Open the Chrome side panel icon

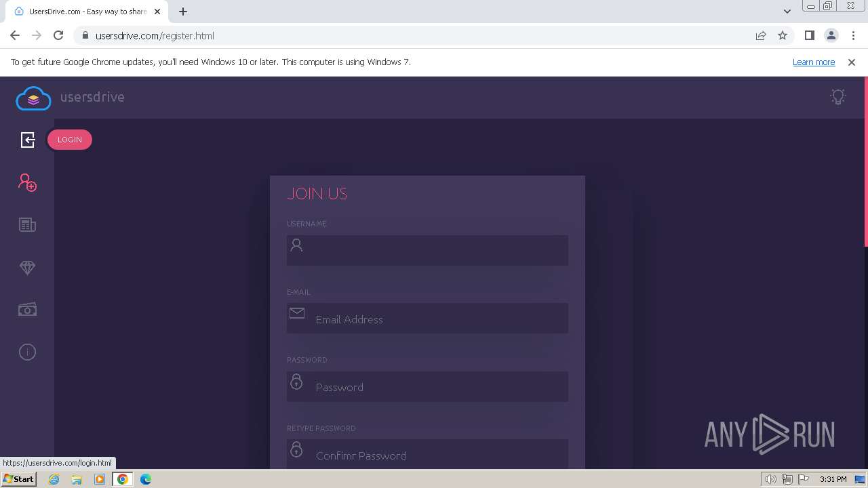click(809, 35)
